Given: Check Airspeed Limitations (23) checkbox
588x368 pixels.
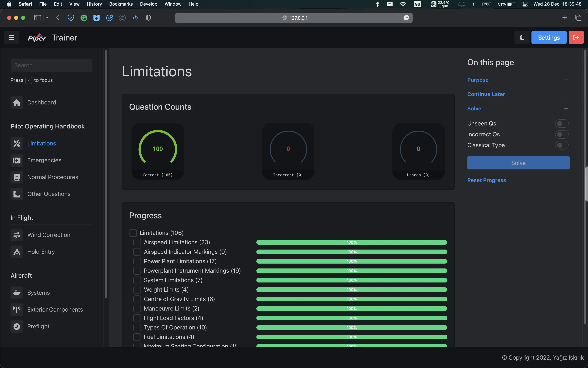Looking at the screenshot, I should pyautogui.click(x=137, y=242).
